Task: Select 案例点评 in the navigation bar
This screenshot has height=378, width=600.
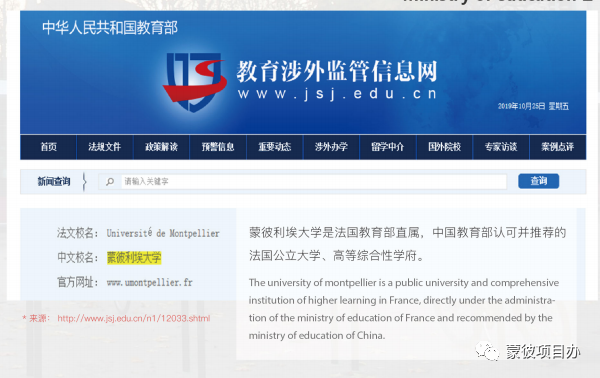Action: click(558, 147)
